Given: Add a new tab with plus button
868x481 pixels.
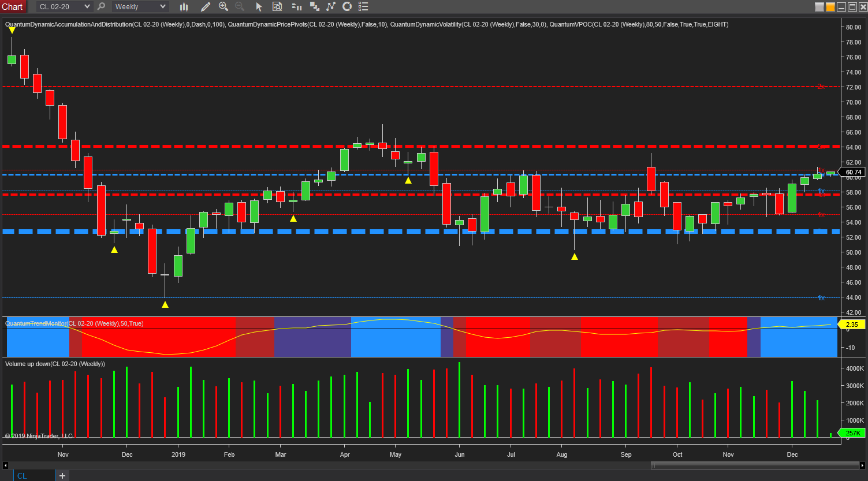Looking at the screenshot, I should pyautogui.click(x=62, y=476).
